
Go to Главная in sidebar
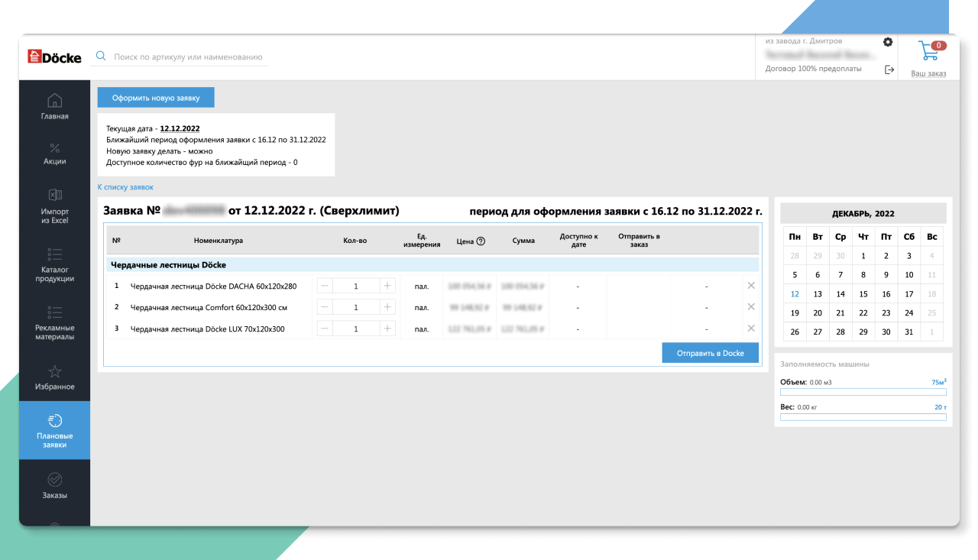[x=55, y=107]
